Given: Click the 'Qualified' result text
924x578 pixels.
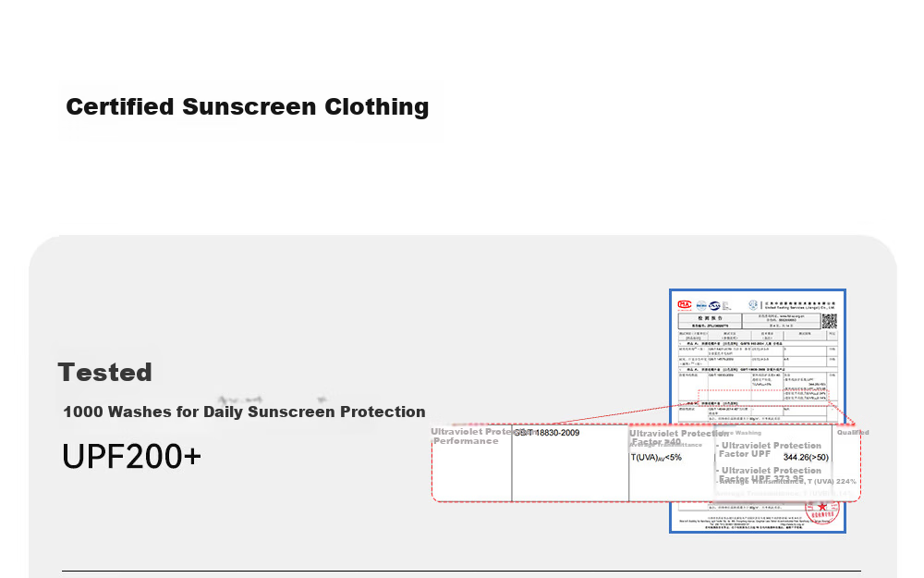Looking at the screenshot, I should point(853,432).
